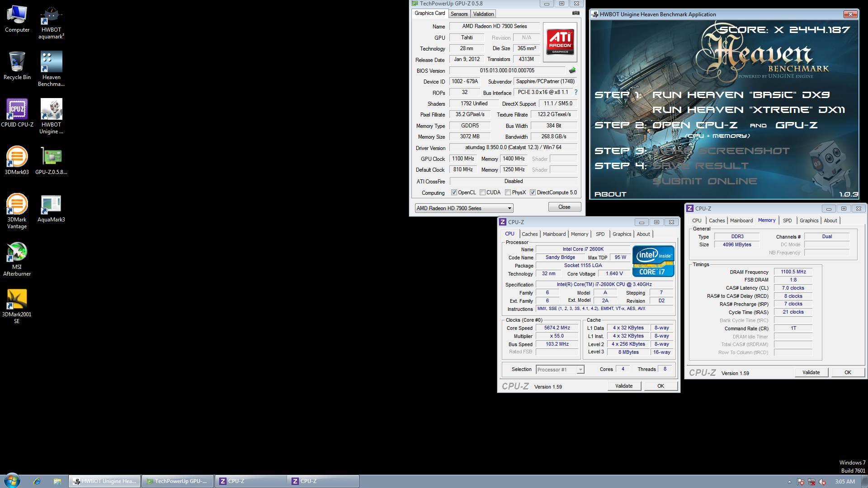Open the Computer desktop icon

[x=17, y=19]
